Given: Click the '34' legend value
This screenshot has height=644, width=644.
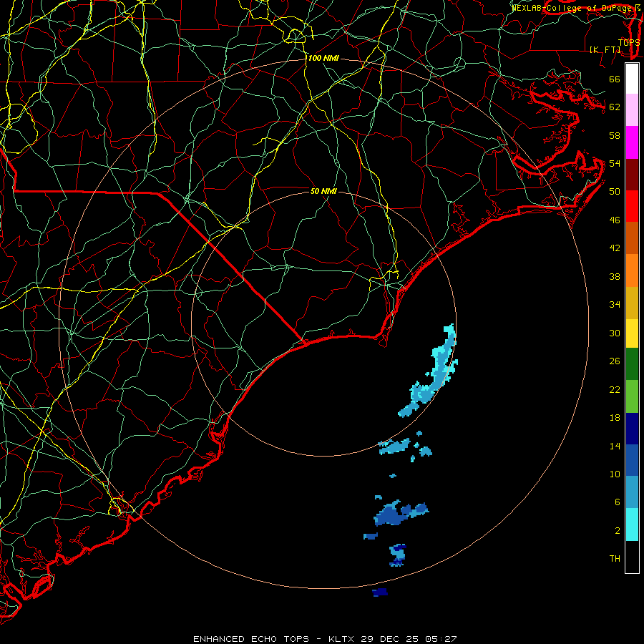Looking at the screenshot, I should (615, 305).
